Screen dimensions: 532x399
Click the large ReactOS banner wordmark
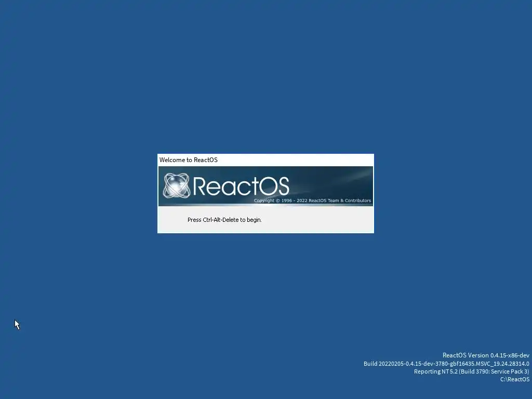[241, 186]
